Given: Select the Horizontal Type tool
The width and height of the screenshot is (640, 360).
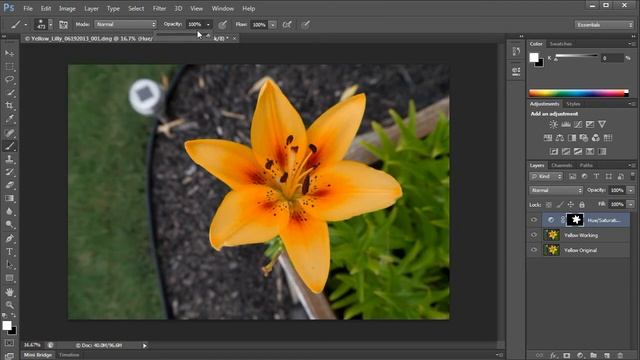Looking at the screenshot, I should click(x=9, y=252).
